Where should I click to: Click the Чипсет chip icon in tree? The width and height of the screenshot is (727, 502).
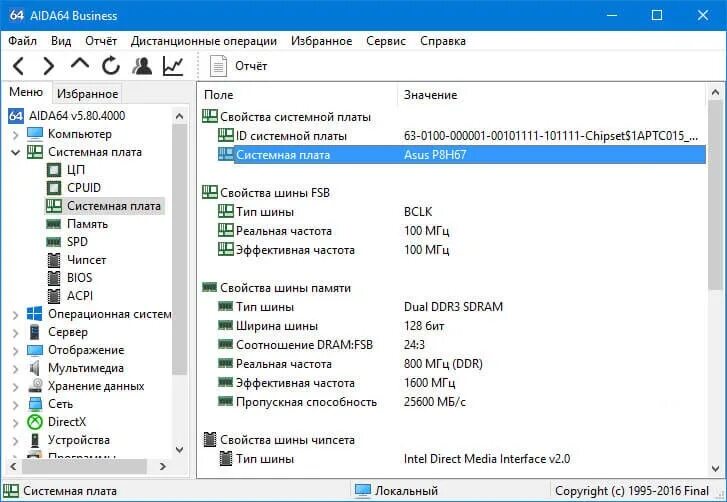tap(54, 260)
